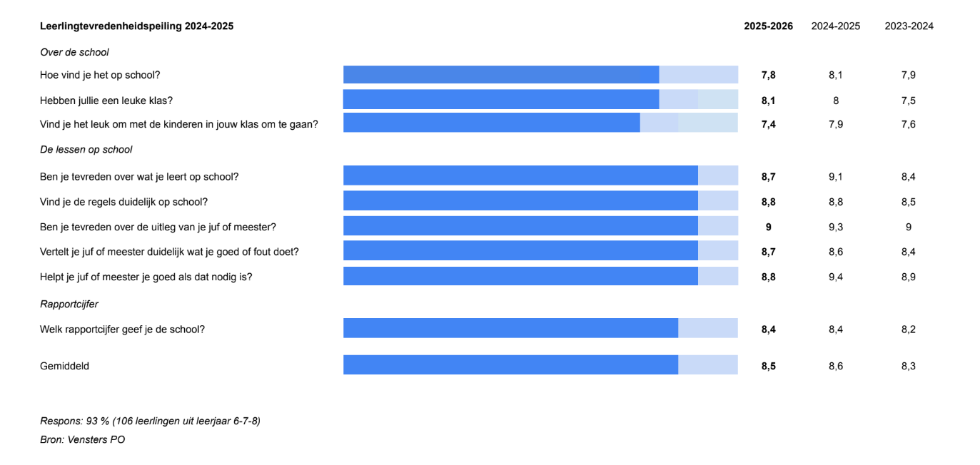Screen dimensions: 980x465
Task: Click the 2023-2024 column header
Action: (x=909, y=26)
